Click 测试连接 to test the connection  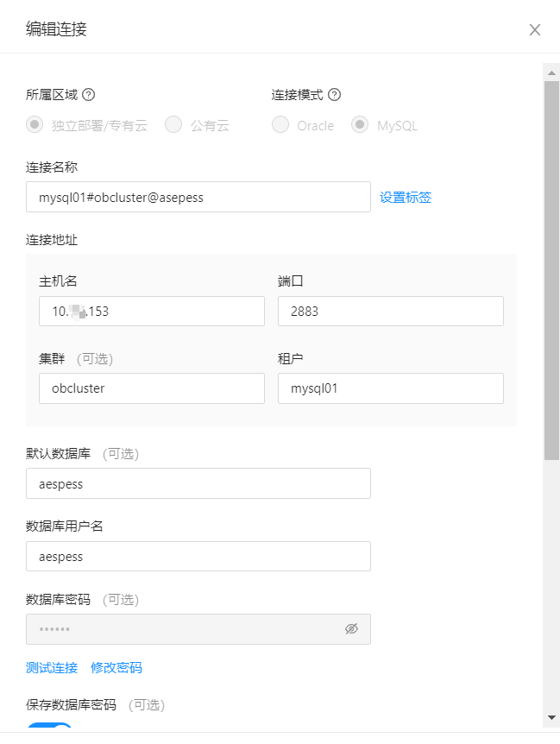point(51,668)
